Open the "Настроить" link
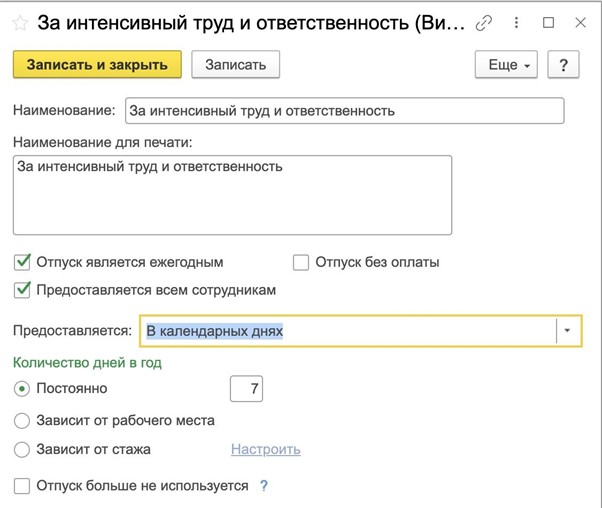This screenshot has width=602, height=508. [x=265, y=450]
